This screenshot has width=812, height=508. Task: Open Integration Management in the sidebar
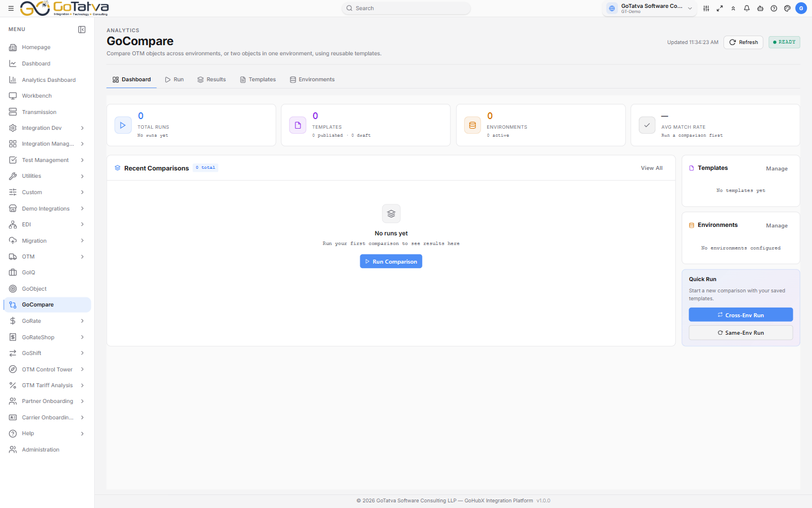[47, 144]
